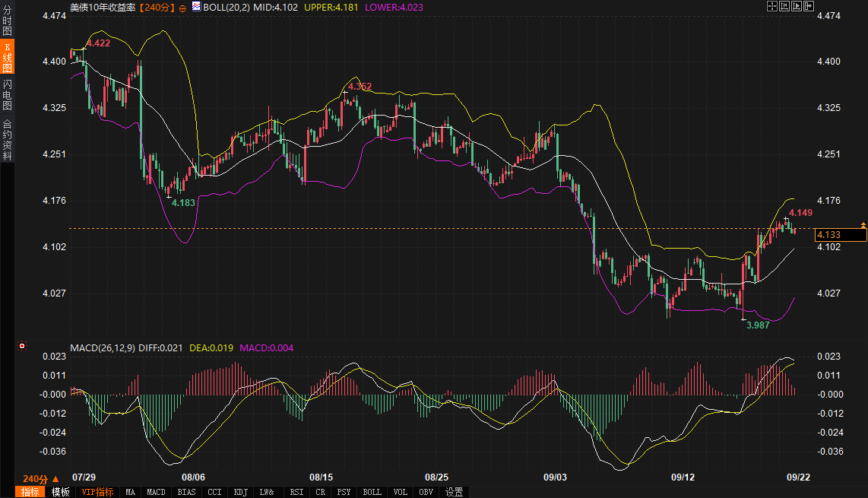Click the MID:4.102 value
The image size is (868, 498).
275,8
